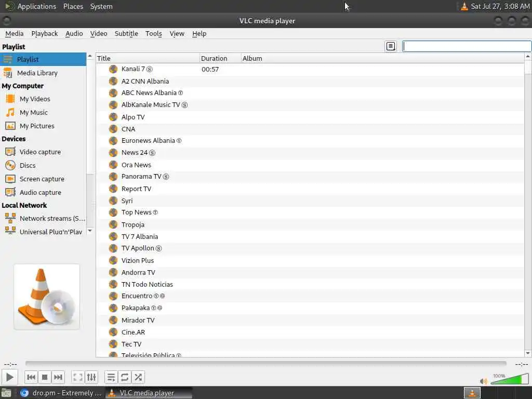Open My Videos folder icon

click(10, 99)
